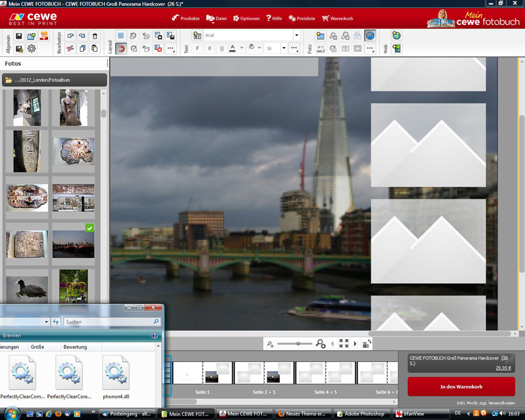525x420 pixels.
Task: Toggle the grid display button in Layout
Action: tap(121, 36)
